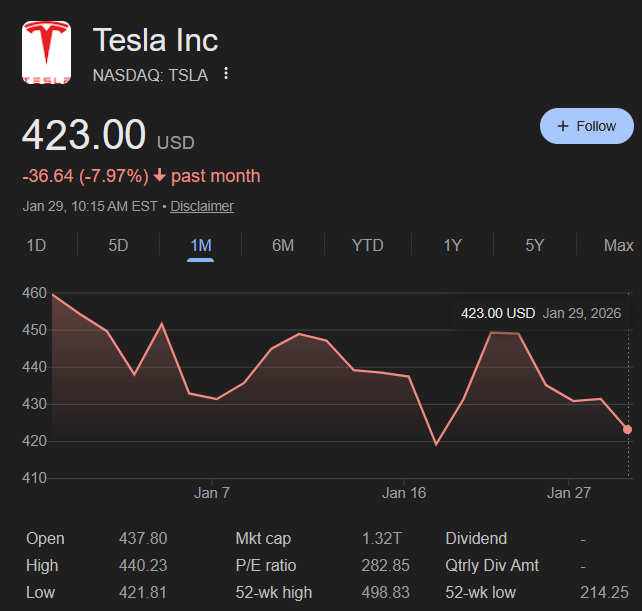Select the 5D time range tab
Screen dimensions: 642x611
point(118,245)
